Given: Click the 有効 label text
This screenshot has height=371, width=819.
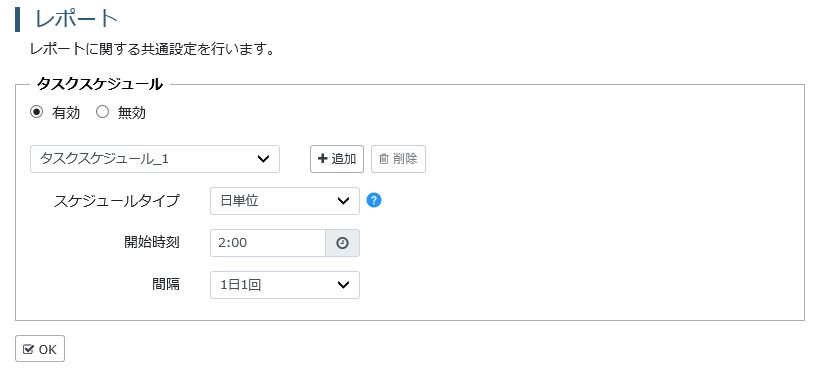Looking at the screenshot, I should (x=66, y=113).
